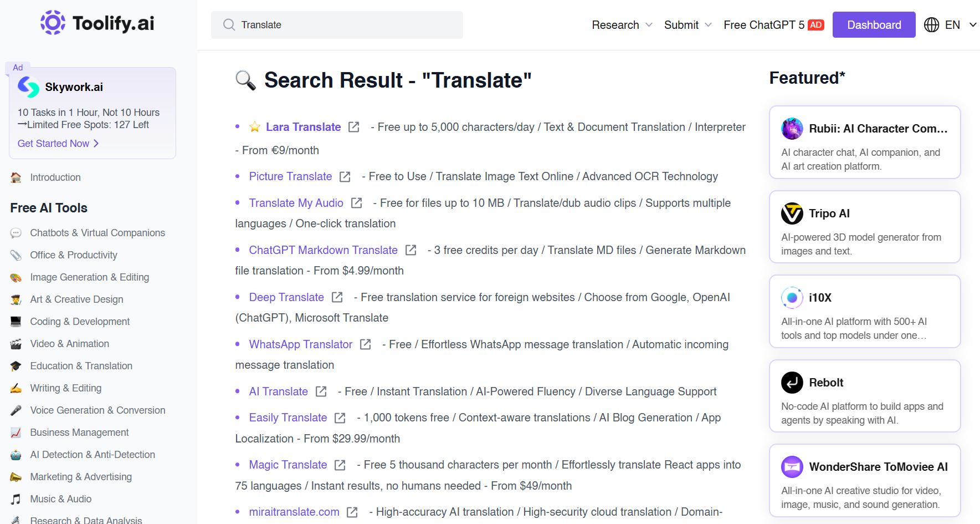Click the house icon beside Introduction
Image resolution: width=980 pixels, height=524 pixels.
16,177
